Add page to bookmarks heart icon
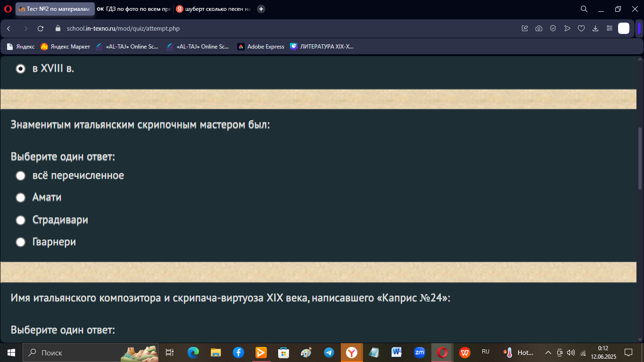Viewport: 644px width, 362px height. 581,29
